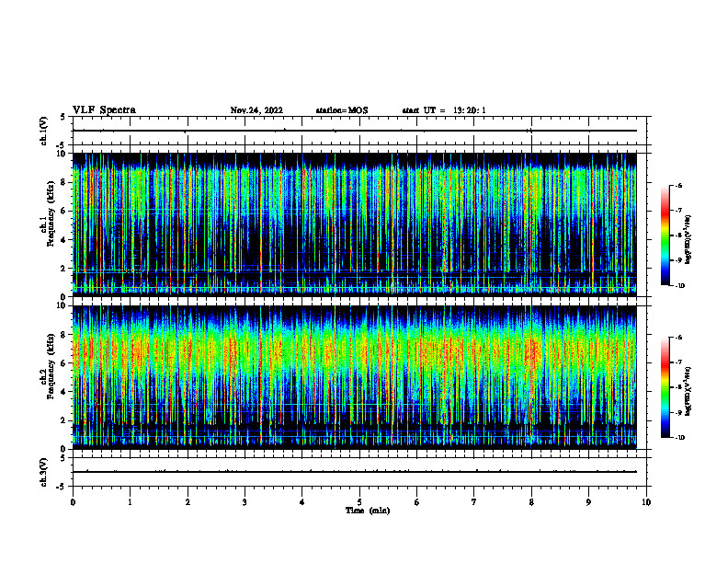Click inside the ch.2 spectrogram panel
The image size is (728, 563).
355,377
